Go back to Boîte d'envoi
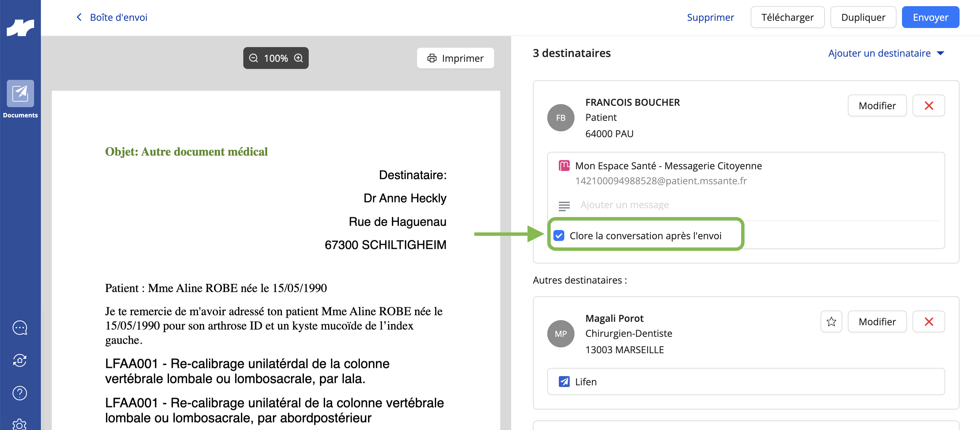This screenshot has height=430, width=980. point(112,17)
